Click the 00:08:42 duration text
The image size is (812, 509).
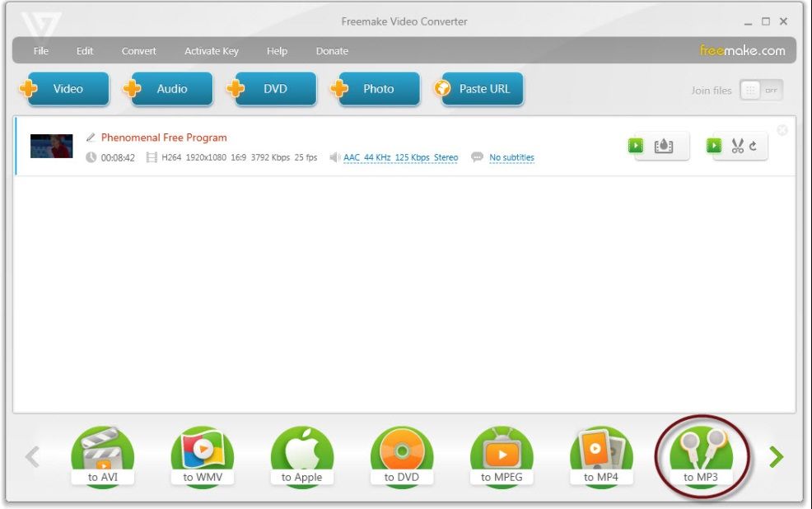[118, 158]
